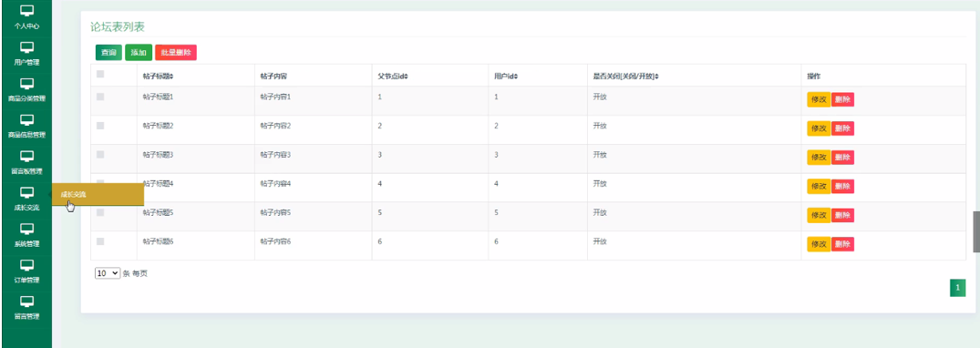
Task: Check the box for row 帖子标题5
Action: pyautogui.click(x=100, y=212)
